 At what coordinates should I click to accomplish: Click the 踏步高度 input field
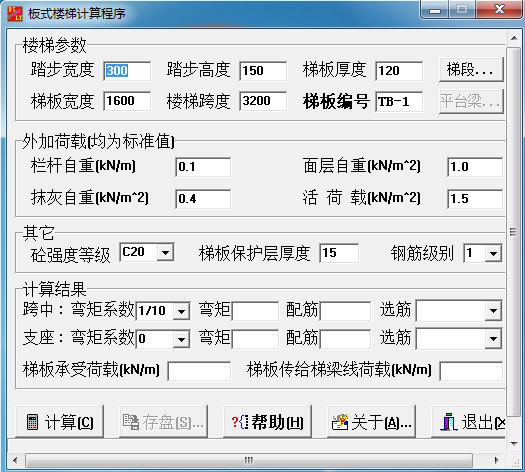pyautogui.click(x=263, y=71)
